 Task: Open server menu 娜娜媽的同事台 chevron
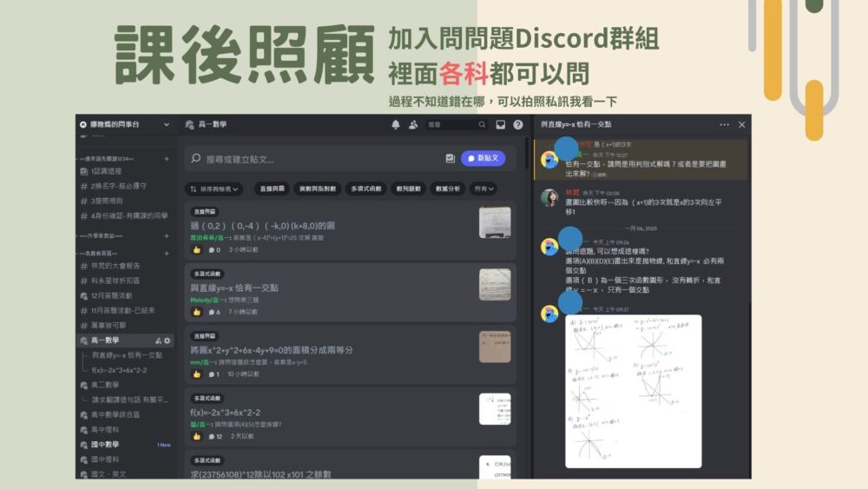167,124
